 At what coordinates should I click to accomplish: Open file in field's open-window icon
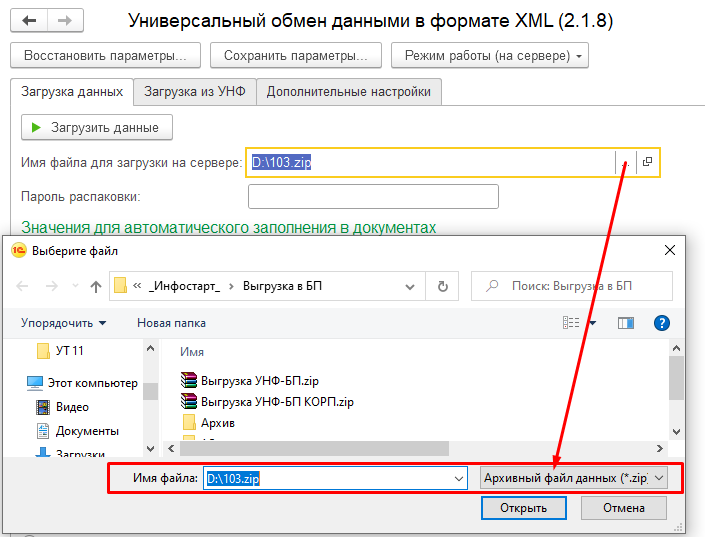point(647,162)
